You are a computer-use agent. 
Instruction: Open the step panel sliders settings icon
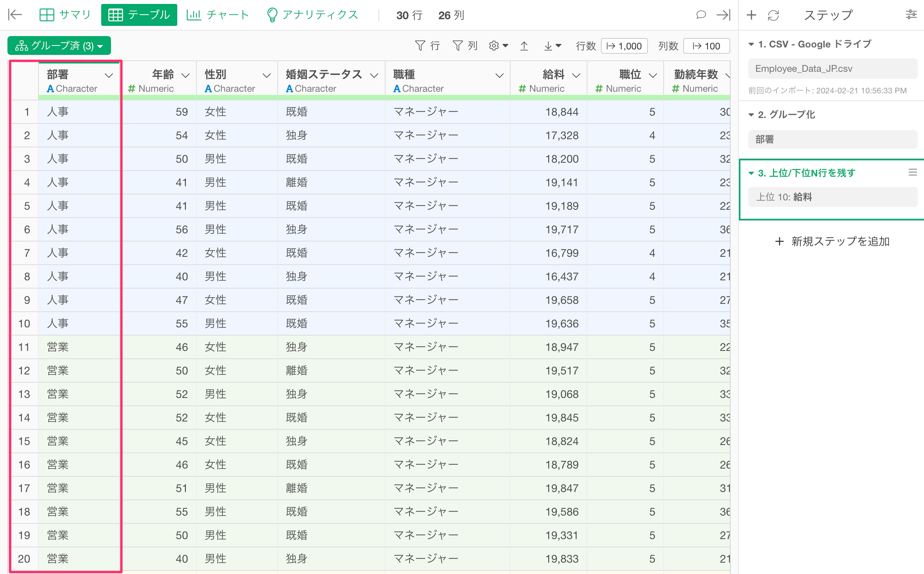[911, 15]
